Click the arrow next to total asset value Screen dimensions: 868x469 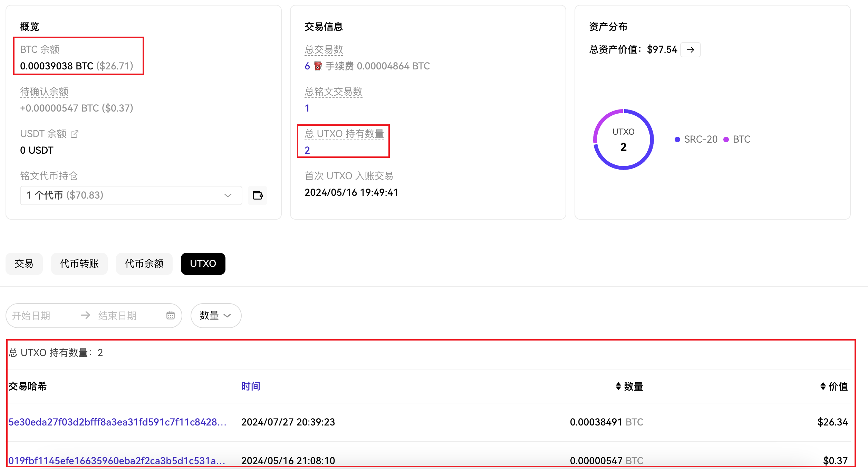tap(690, 50)
